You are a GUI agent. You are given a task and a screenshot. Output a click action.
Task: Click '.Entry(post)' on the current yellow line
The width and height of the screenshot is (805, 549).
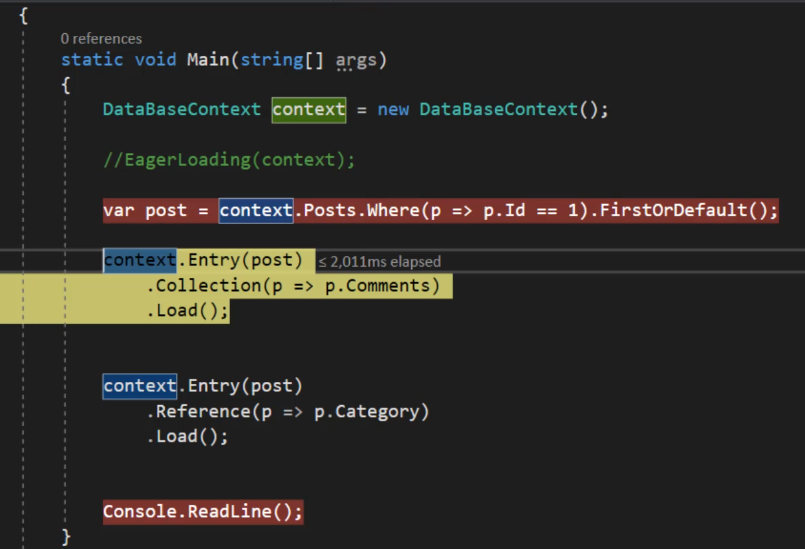[240, 260]
